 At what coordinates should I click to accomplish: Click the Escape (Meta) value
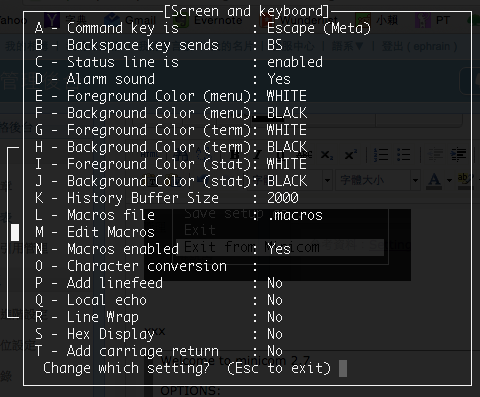tap(319, 28)
